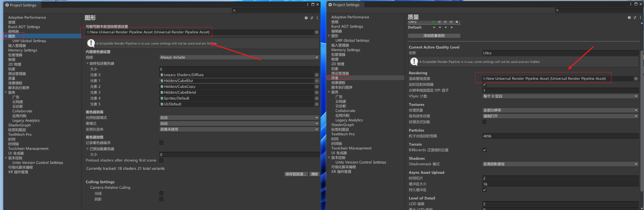
Task: Click search magnifier in right window
Action: tap(557, 10)
